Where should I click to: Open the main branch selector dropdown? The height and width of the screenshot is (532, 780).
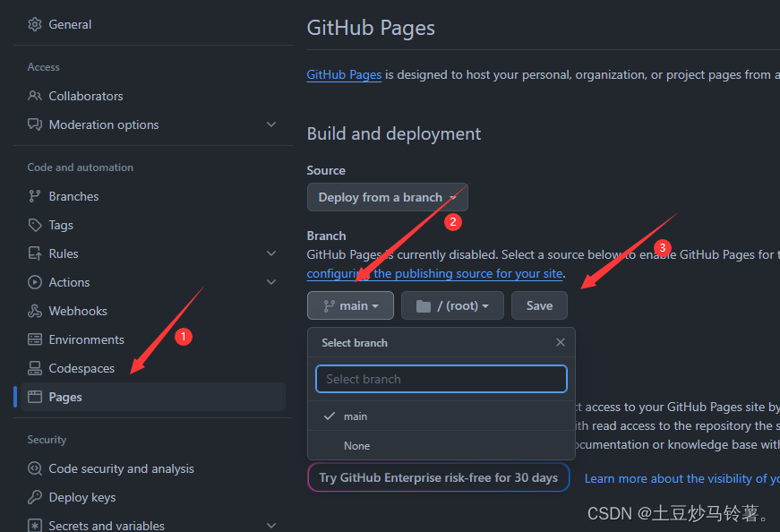pyautogui.click(x=351, y=305)
